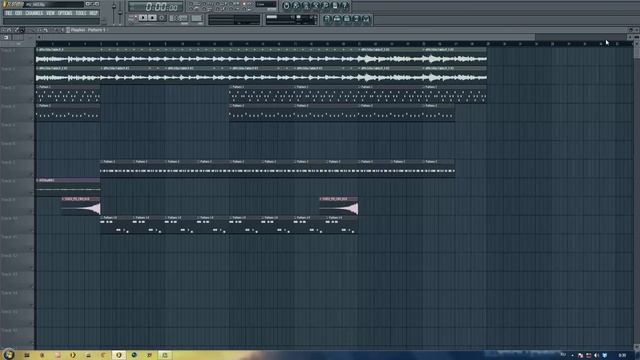Open the CHANNELS menu

tap(34, 13)
